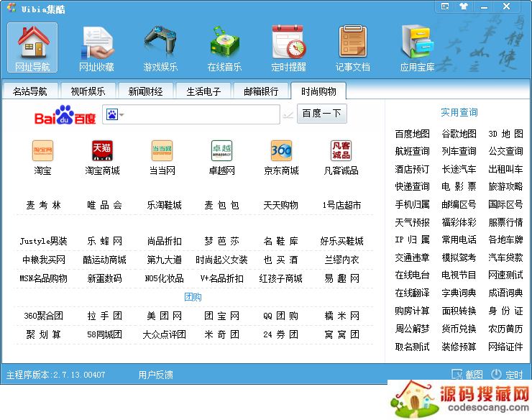Open the 航班查询 link

tap(412, 151)
